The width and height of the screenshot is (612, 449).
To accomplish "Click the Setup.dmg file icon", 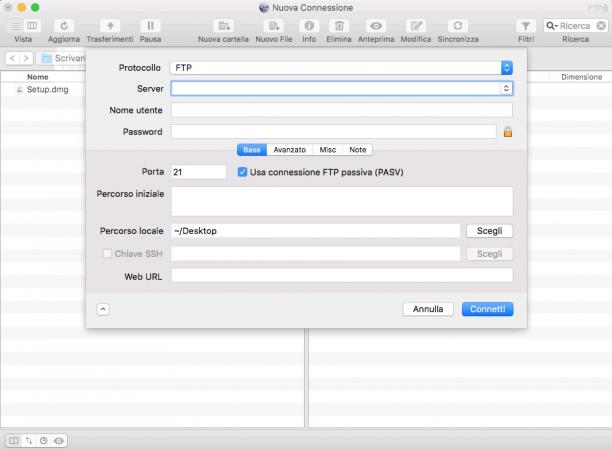I will click(19, 90).
